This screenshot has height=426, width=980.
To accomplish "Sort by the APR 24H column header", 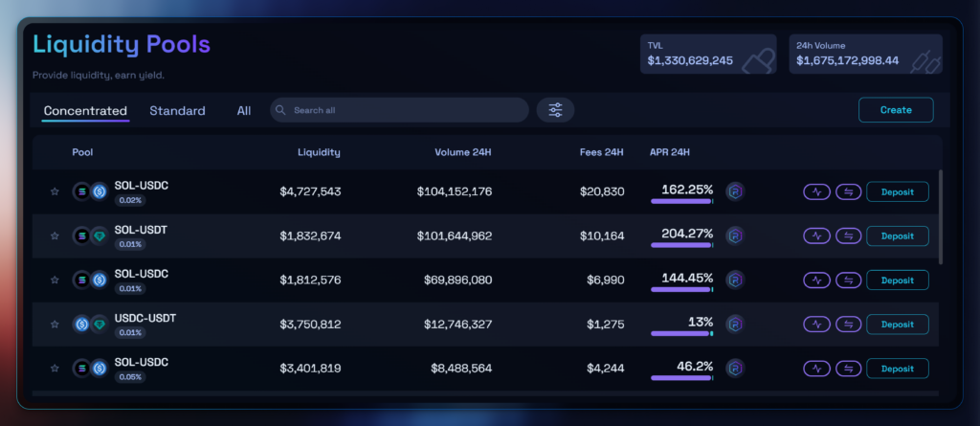I will click(x=670, y=152).
